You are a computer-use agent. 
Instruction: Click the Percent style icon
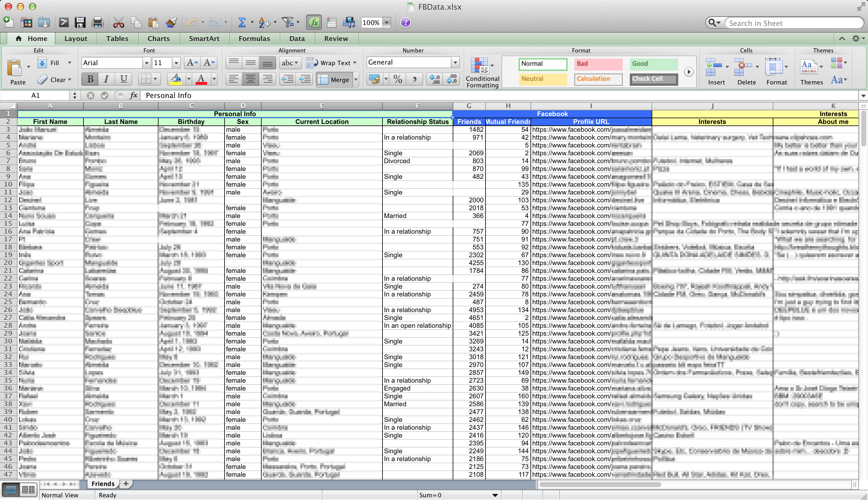click(398, 79)
